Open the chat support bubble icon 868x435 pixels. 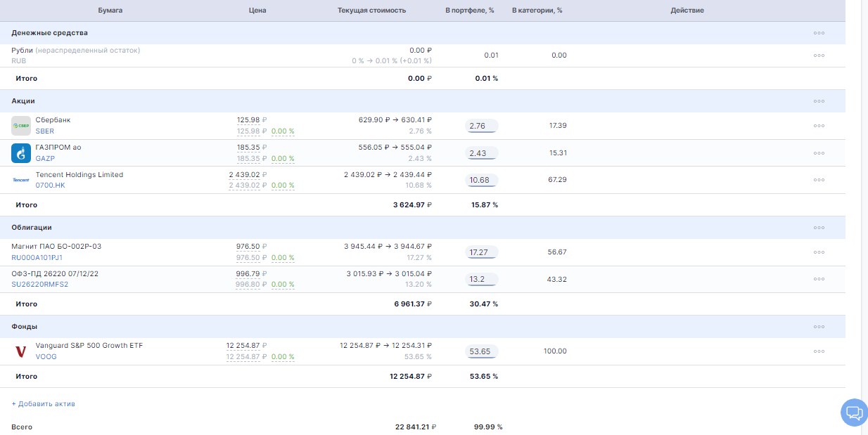854,412
